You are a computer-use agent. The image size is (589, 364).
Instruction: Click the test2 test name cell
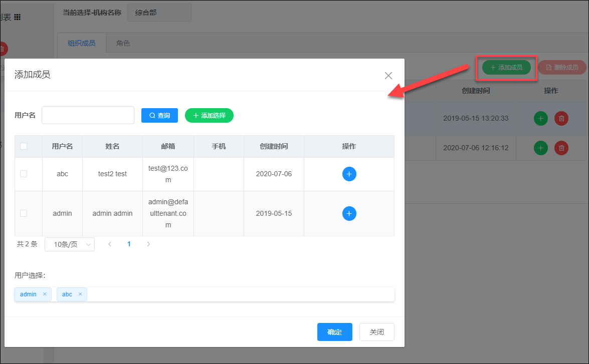pyautogui.click(x=112, y=174)
